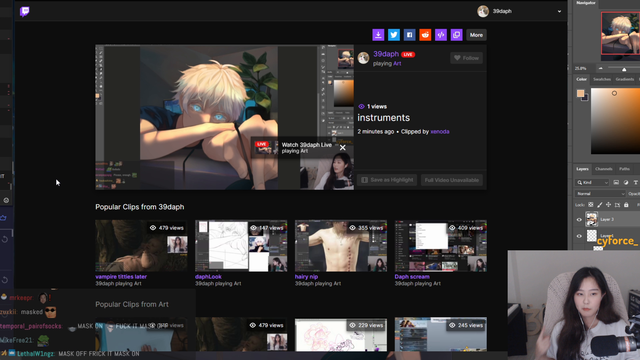Switch to Swatches tab in Photoshop

click(602, 79)
